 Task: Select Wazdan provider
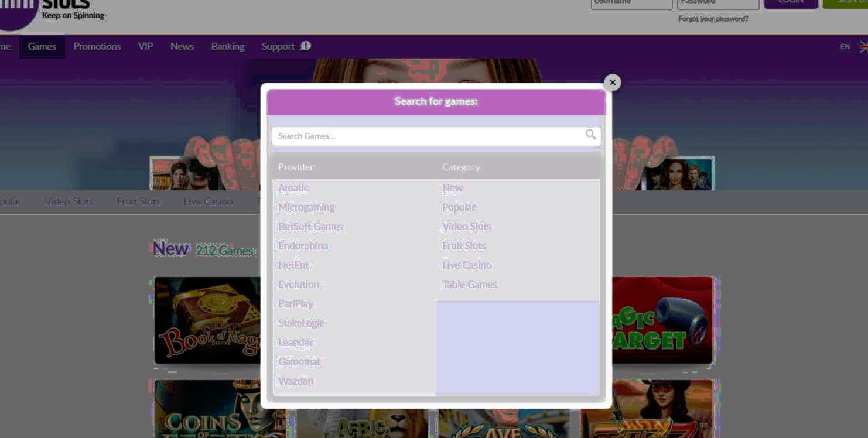point(296,381)
